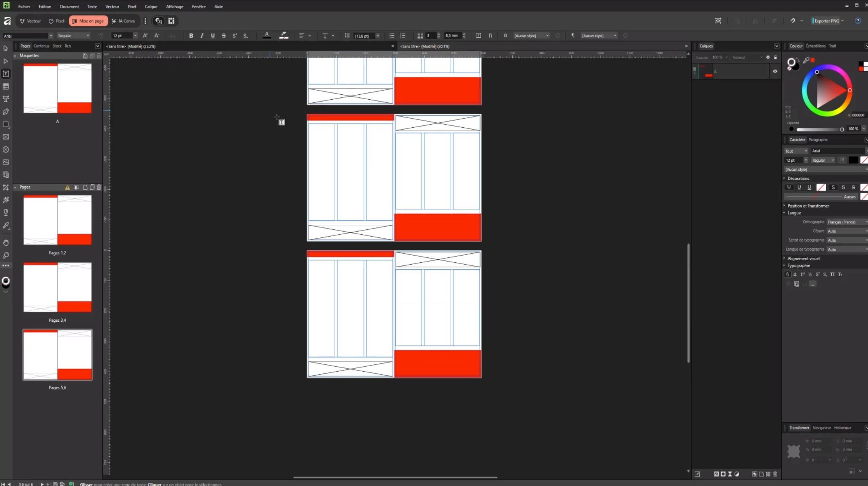Image resolution: width=868 pixels, height=486 pixels.
Task: Open the font size 12 pt dropdown
Action: 135,36
